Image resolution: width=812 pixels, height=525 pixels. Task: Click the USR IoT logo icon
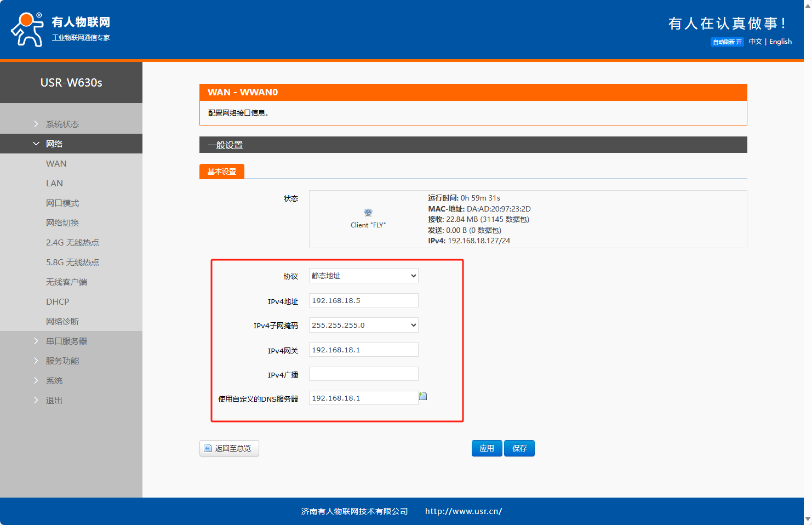[27, 30]
